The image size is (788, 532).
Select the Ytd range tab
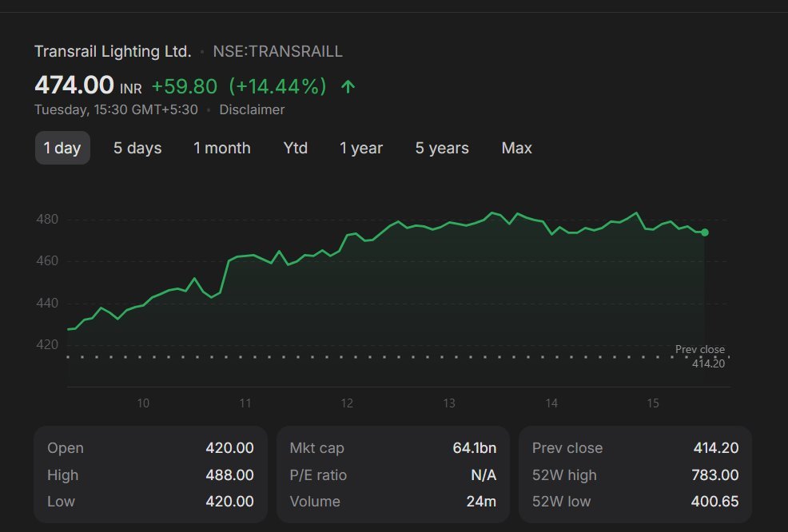tap(296, 148)
